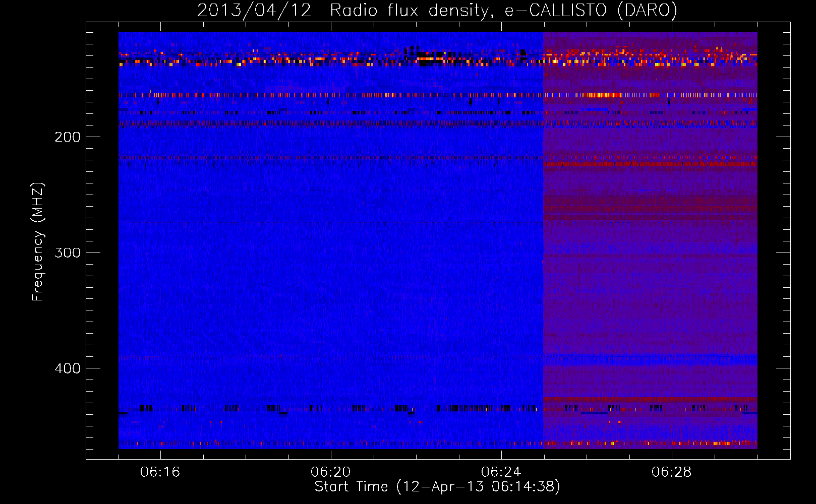Click the 300 frequency tick label
Viewport: 816px width, 504px height.
[68, 253]
